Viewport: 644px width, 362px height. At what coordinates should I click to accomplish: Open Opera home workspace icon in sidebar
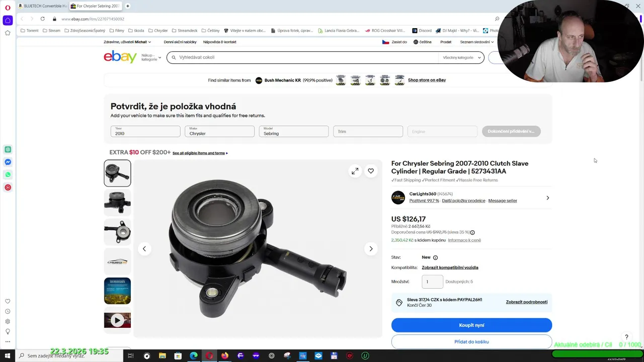coord(8,20)
